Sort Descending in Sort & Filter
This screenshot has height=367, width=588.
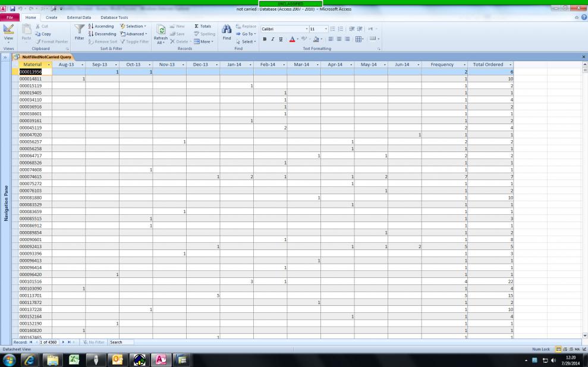[x=102, y=34]
